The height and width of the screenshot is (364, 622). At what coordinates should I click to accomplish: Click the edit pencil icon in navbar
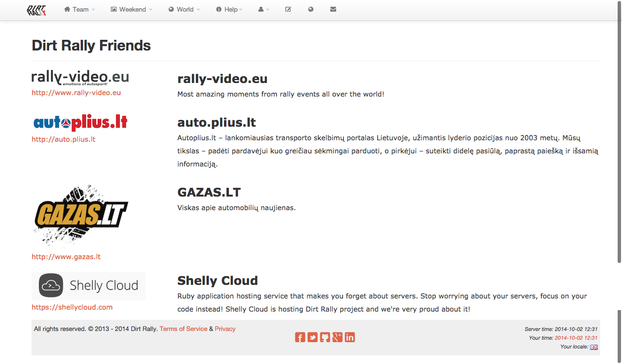point(288,9)
